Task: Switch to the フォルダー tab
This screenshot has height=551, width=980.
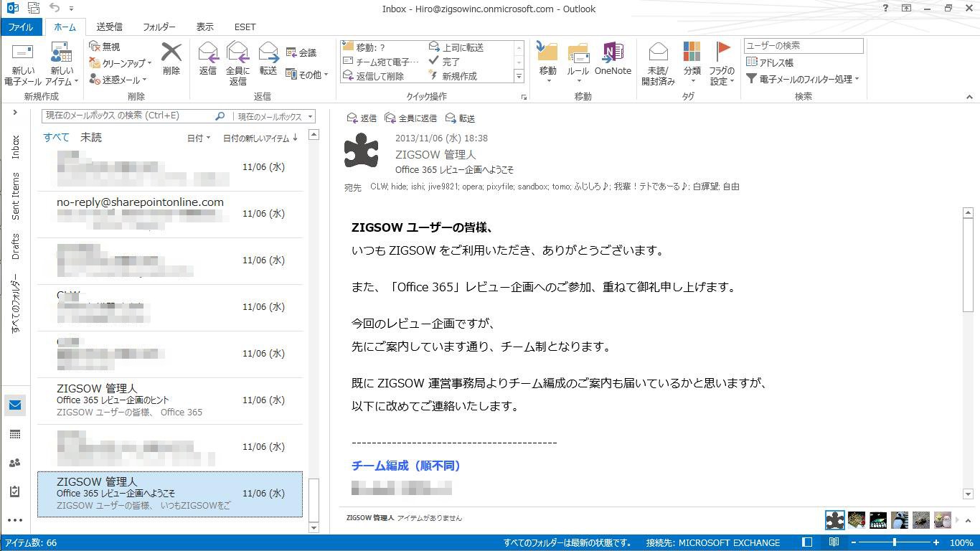Action: 159,27
